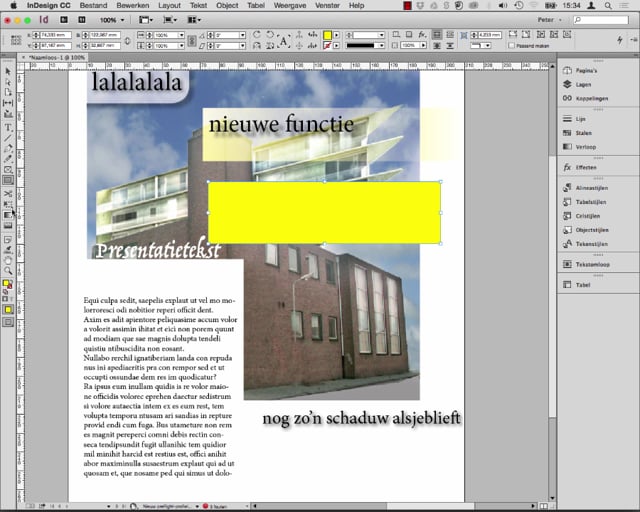The image size is (640, 512).
Task: Select the Selection (arrow) tool
Action: pos(8,71)
